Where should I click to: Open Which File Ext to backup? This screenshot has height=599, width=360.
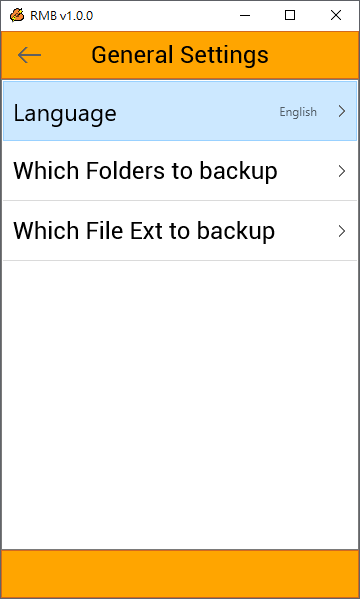coord(180,231)
